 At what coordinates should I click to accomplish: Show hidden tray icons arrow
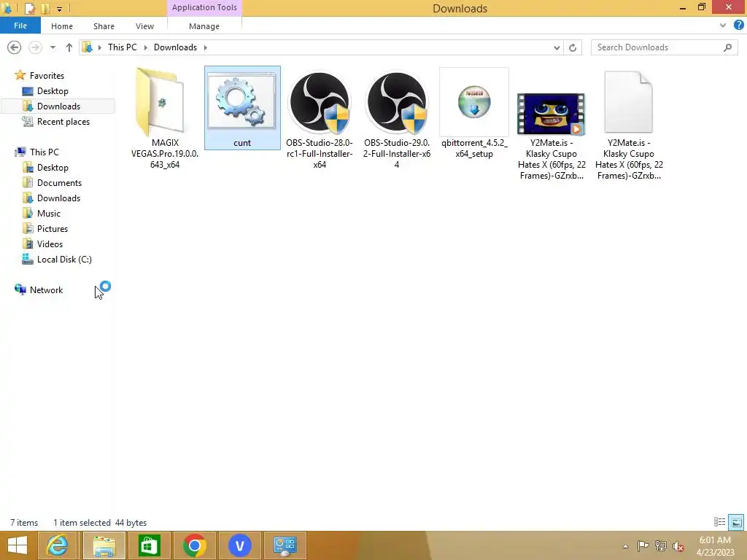click(625, 546)
